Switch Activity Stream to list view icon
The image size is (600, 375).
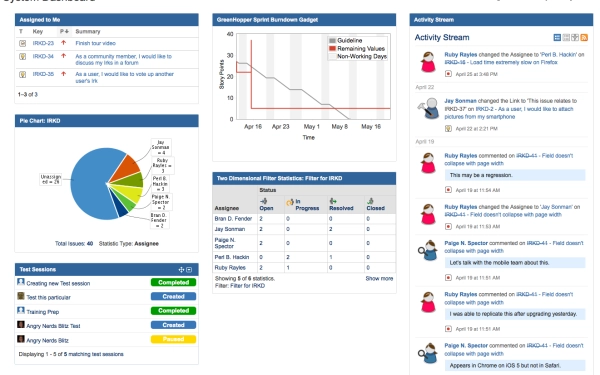(x=557, y=37)
